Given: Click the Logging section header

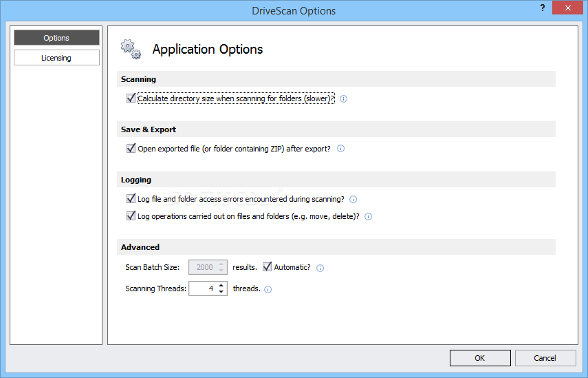Looking at the screenshot, I should pos(336,180).
